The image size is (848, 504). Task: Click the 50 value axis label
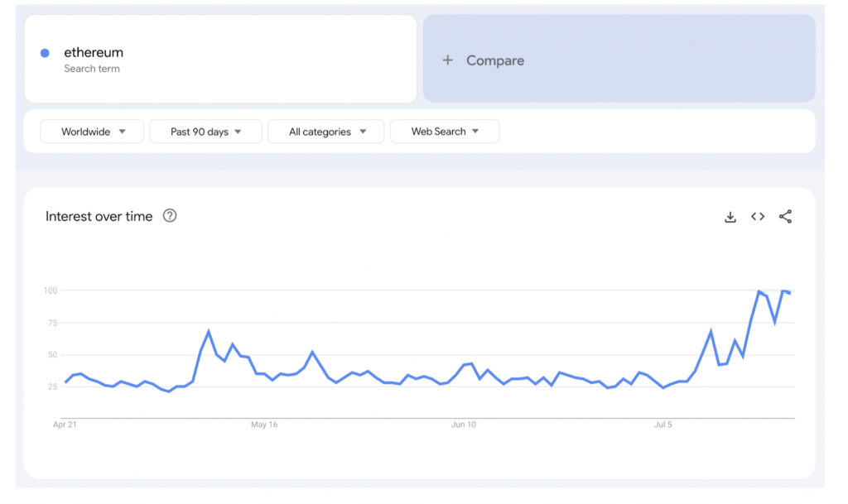(52, 355)
